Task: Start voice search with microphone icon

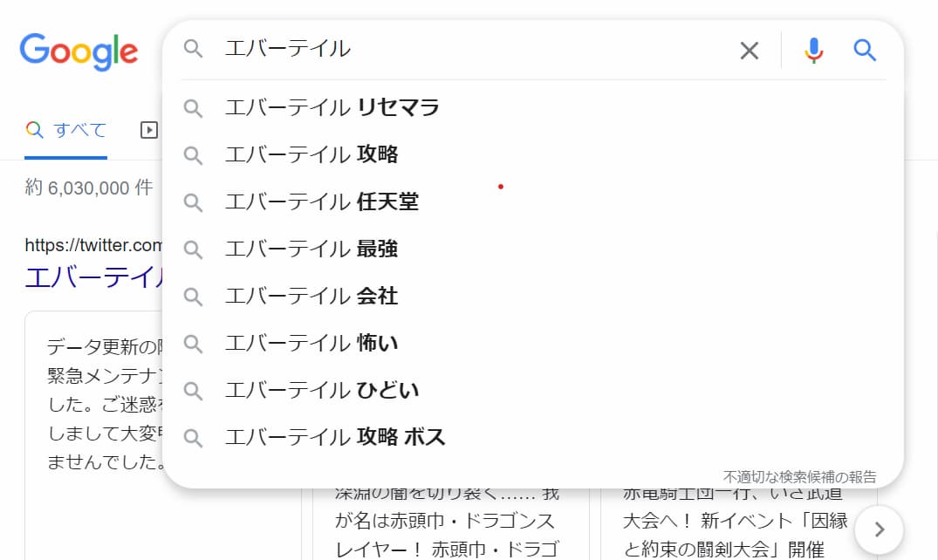Action: (813, 51)
